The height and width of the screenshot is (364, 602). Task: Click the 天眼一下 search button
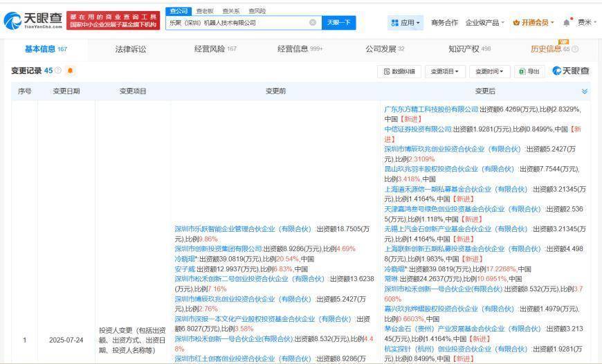tap(338, 23)
